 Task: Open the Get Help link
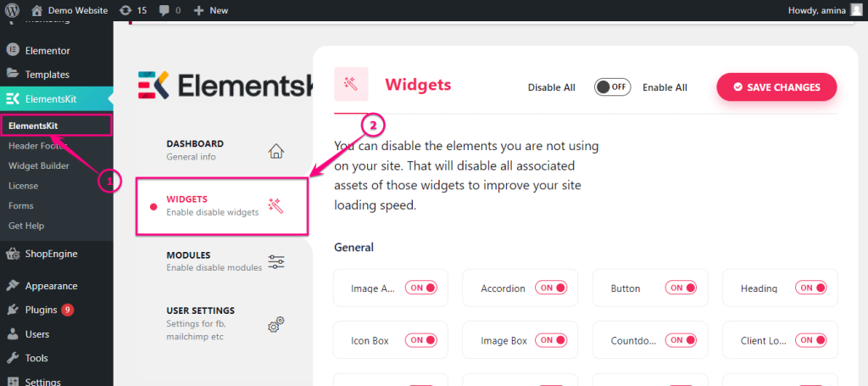click(x=26, y=226)
